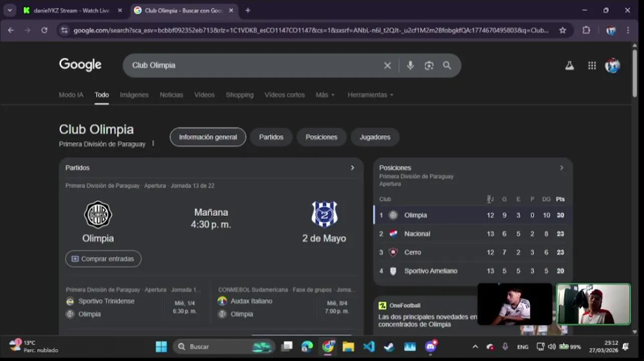Image resolution: width=644 pixels, height=361 pixels.
Task: Open the browser extensions puzzle icon
Action: pyautogui.click(x=586, y=30)
